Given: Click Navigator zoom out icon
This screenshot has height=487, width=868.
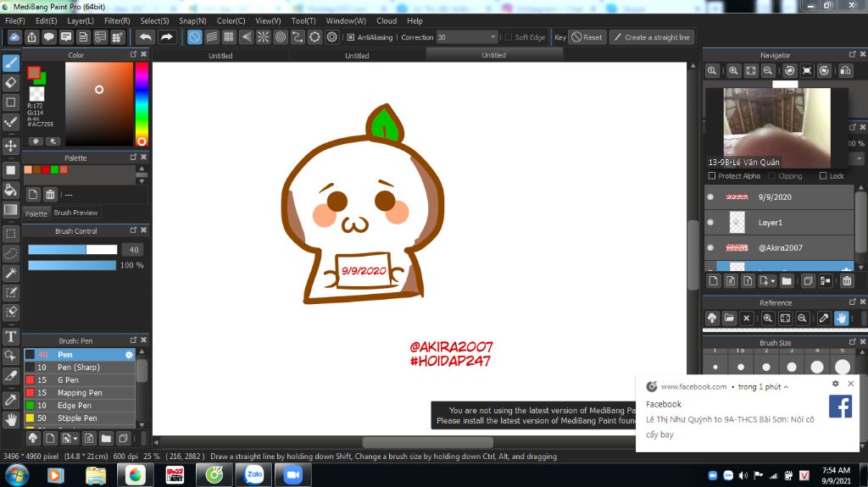Looking at the screenshot, I should tap(767, 71).
